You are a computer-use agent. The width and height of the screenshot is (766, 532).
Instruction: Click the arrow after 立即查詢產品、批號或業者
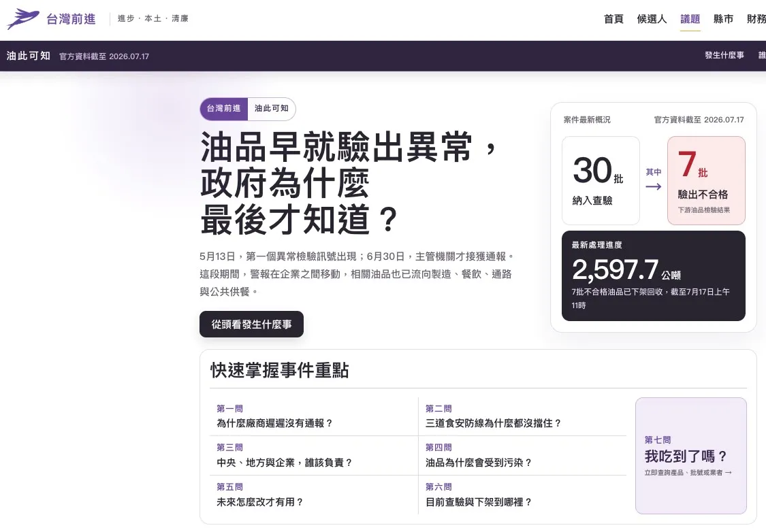[x=729, y=472]
